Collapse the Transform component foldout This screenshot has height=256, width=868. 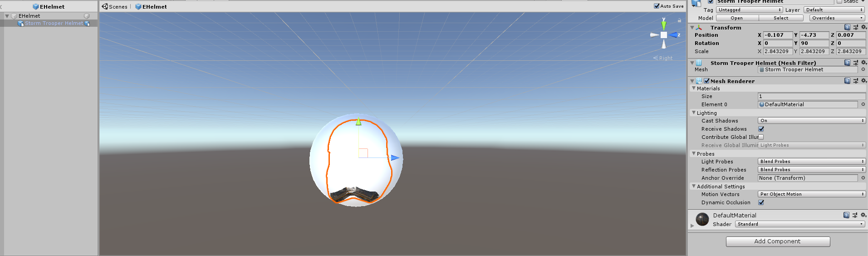(x=692, y=28)
